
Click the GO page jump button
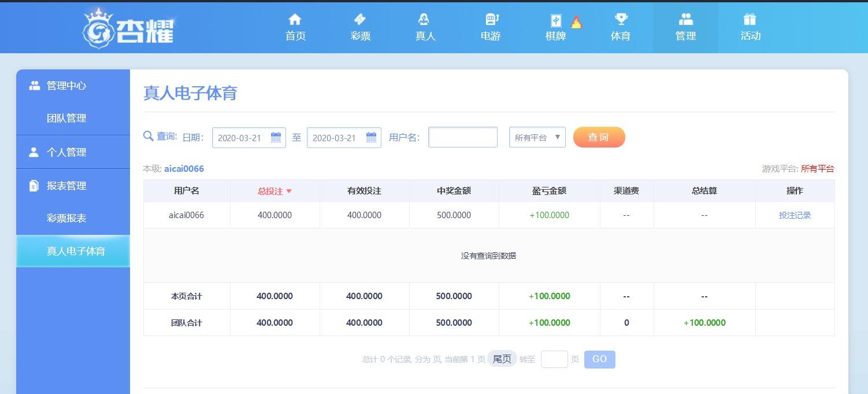coord(599,359)
